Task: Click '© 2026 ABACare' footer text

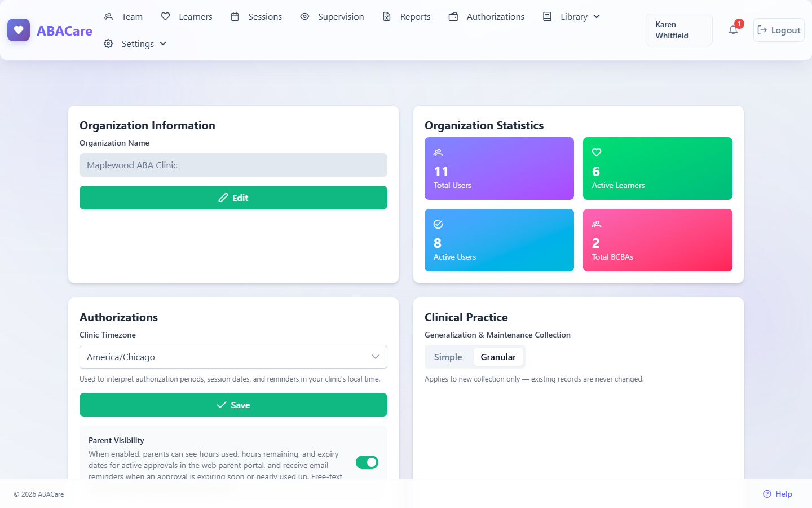Action: click(x=39, y=494)
